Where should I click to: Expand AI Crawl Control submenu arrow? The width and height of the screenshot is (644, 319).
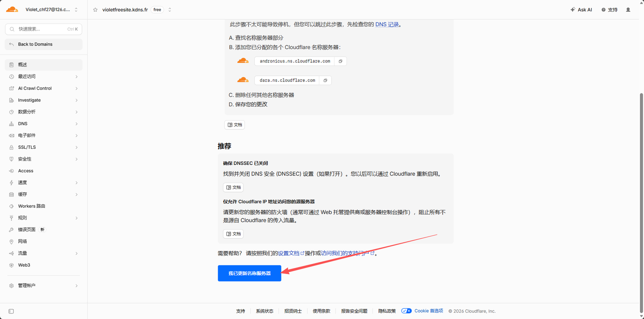pyautogui.click(x=76, y=88)
